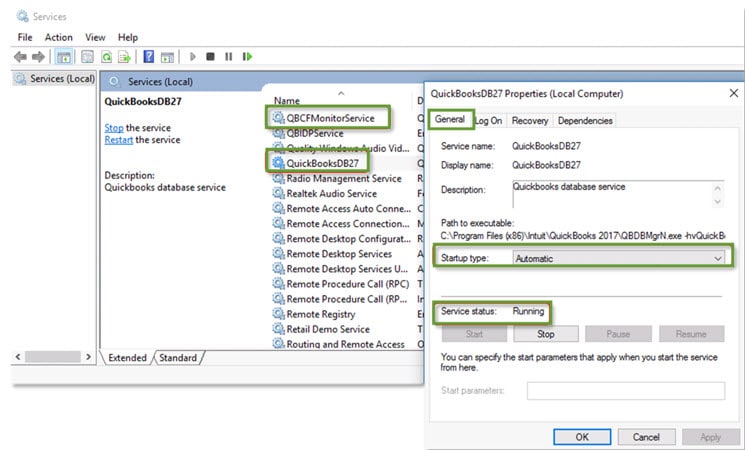The width and height of the screenshot is (745, 450).
Task: Click the Services (Local) header icon
Action: pyautogui.click(x=114, y=82)
